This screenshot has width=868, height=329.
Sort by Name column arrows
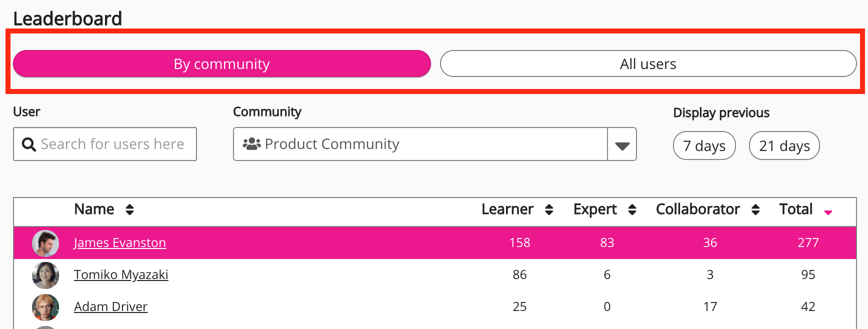(129, 209)
